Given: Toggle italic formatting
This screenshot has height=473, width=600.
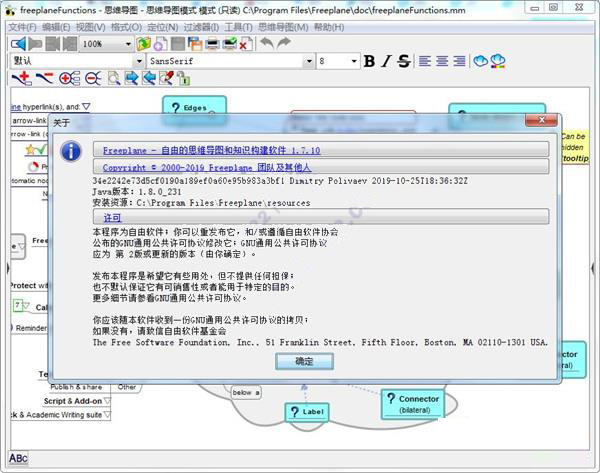Looking at the screenshot, I should point(386,61).
